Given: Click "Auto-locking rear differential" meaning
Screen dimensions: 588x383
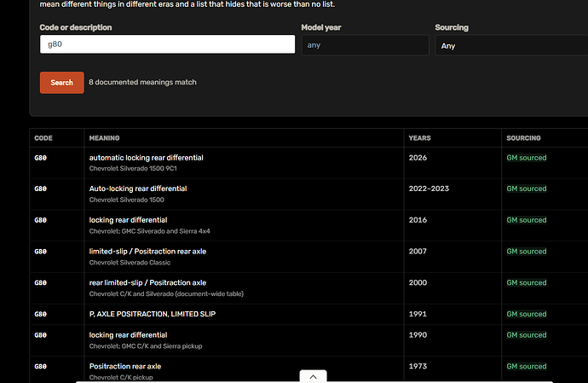Looking at the screenshot, I should [x=138, y=189].
